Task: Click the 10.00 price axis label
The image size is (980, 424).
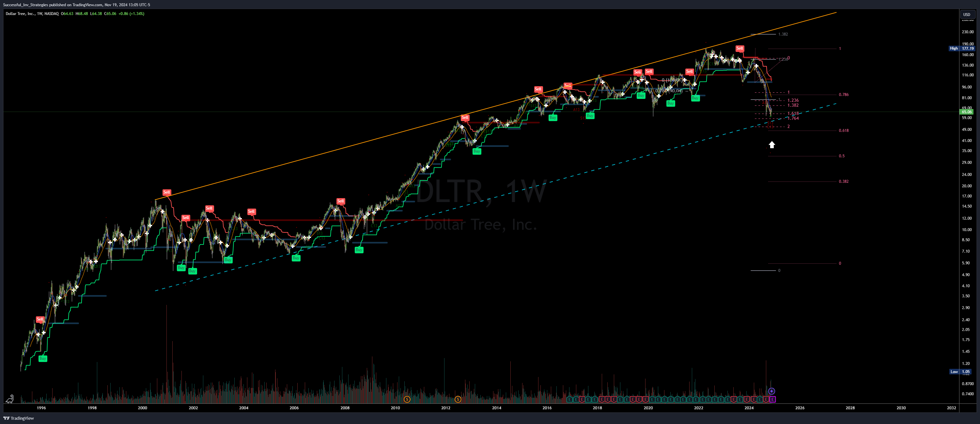Action: click(x=967, y=229)
